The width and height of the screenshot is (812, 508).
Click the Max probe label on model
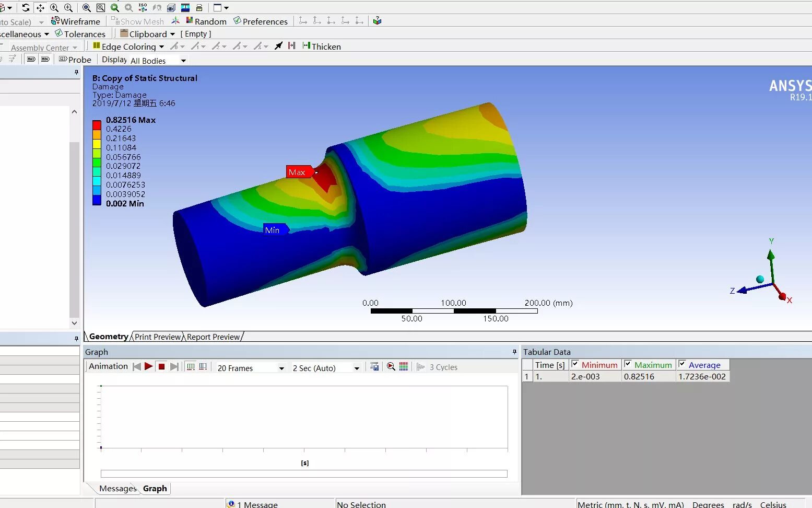coord(299,172)
